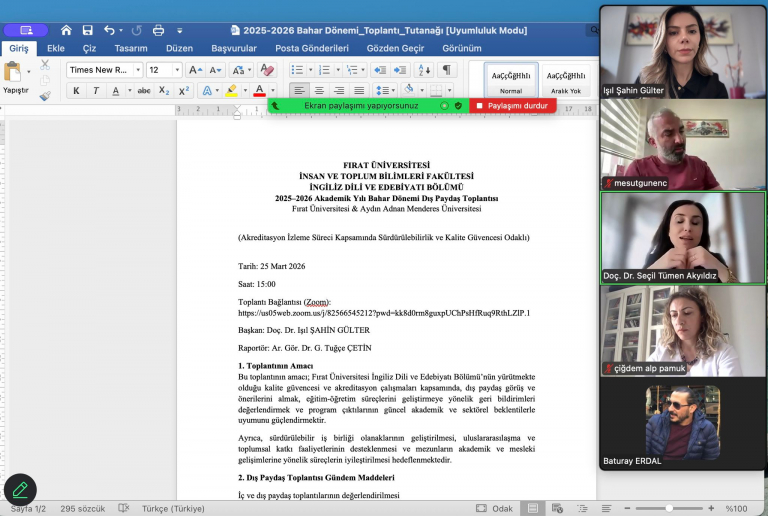
Task: Switch to the Tasarım ribbon tab
Action: tap(131, 48)
